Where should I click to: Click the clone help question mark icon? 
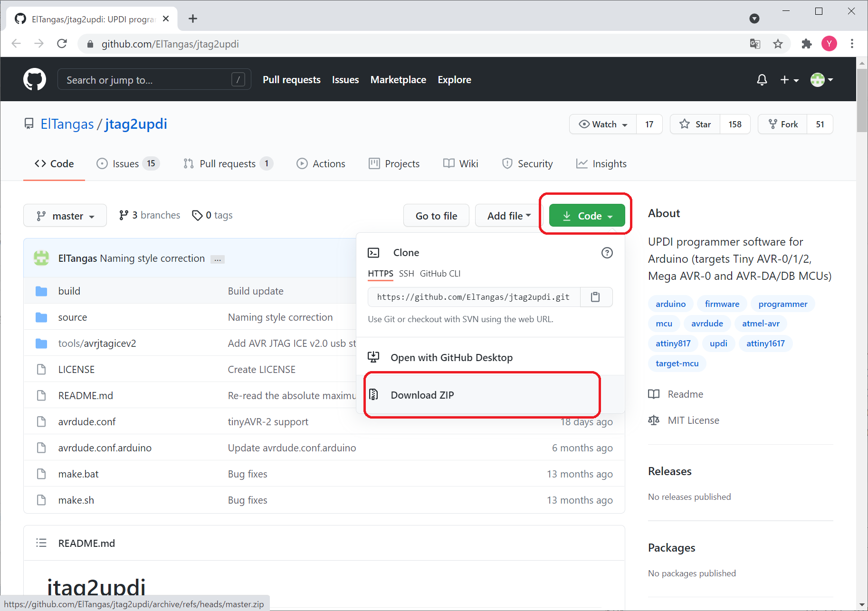[x=607, y=253]
